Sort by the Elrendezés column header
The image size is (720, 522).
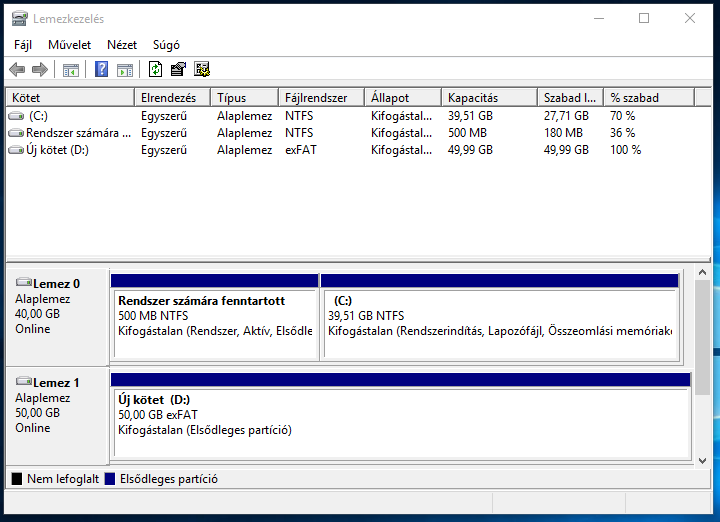(173, 97)
